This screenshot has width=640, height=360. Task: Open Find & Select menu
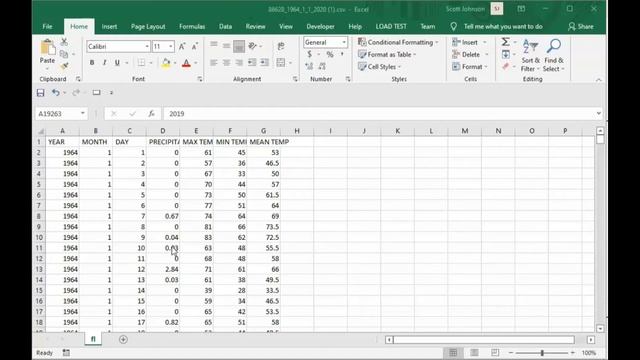(x=554, y=56)
